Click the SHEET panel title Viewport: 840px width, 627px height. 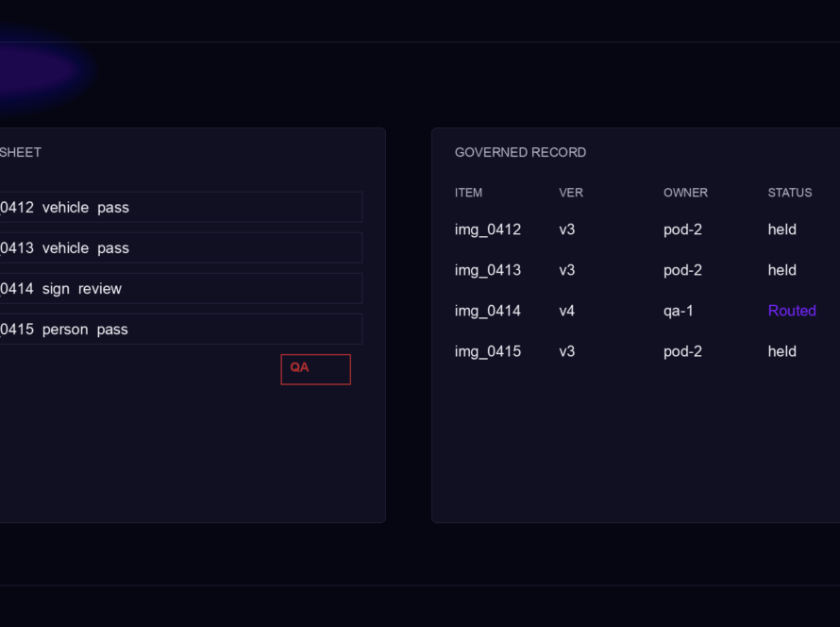[x=21, y=153]
